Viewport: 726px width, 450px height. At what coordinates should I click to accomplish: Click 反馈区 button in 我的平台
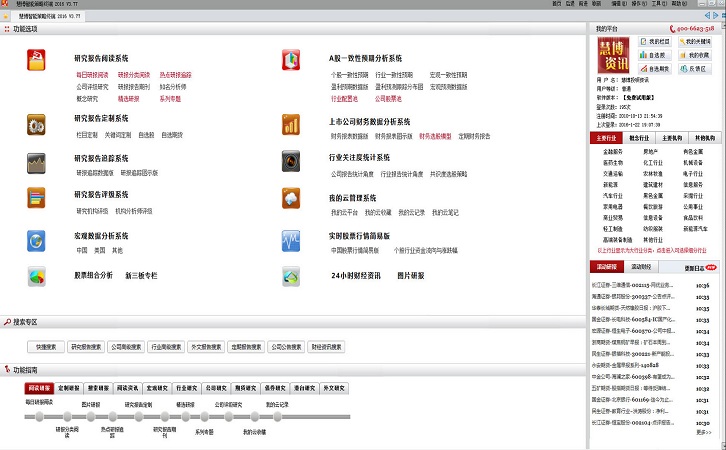(695, 69)
